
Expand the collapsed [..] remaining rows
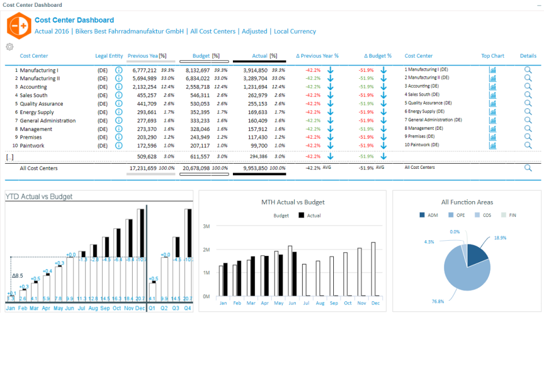coord(10,157)
